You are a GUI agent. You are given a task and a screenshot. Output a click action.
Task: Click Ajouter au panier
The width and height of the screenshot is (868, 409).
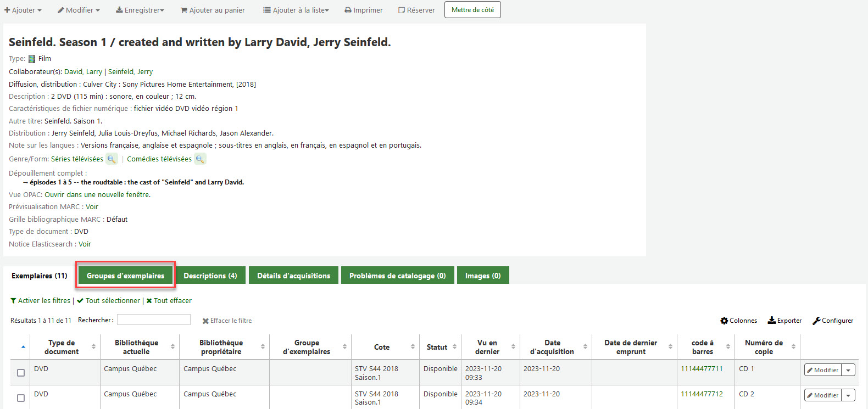click(213, 10)
